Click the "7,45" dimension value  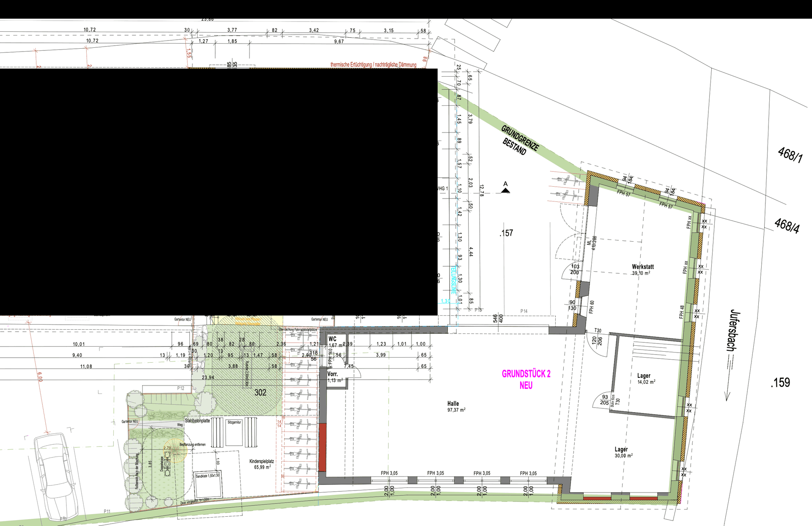click(x=349, y=366)
